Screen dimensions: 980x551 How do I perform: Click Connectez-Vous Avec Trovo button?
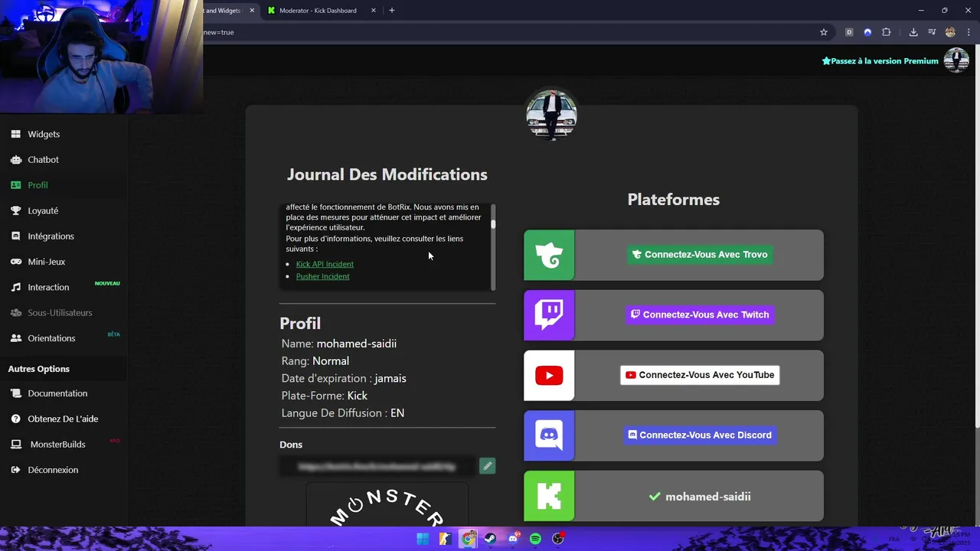(x=700, y=255)
